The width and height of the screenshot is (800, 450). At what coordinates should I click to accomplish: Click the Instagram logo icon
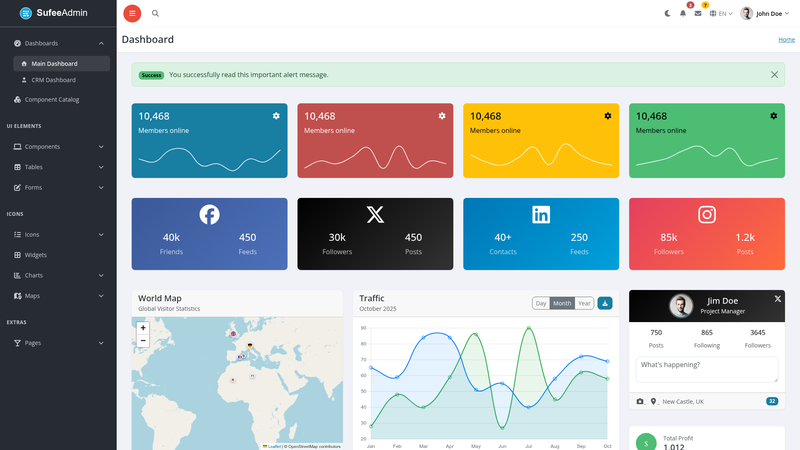(x=707, y=215)
